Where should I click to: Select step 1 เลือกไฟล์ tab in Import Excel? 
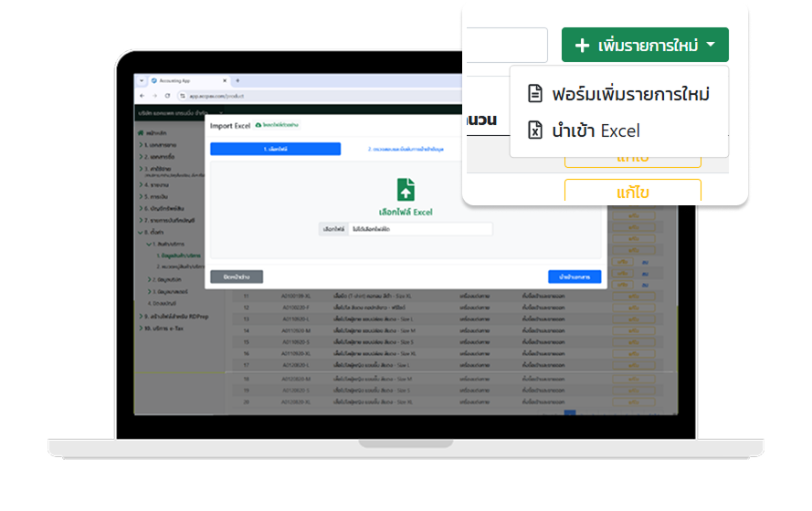276,149
